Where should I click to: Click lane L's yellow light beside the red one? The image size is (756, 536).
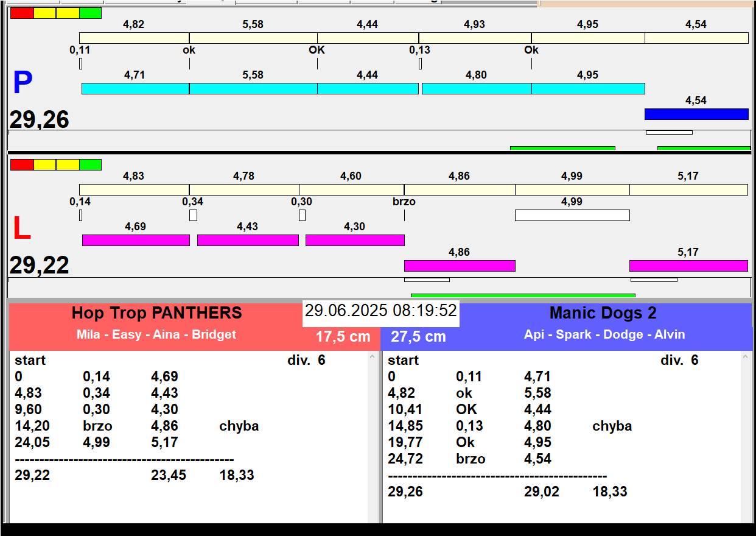coord(44,164)
